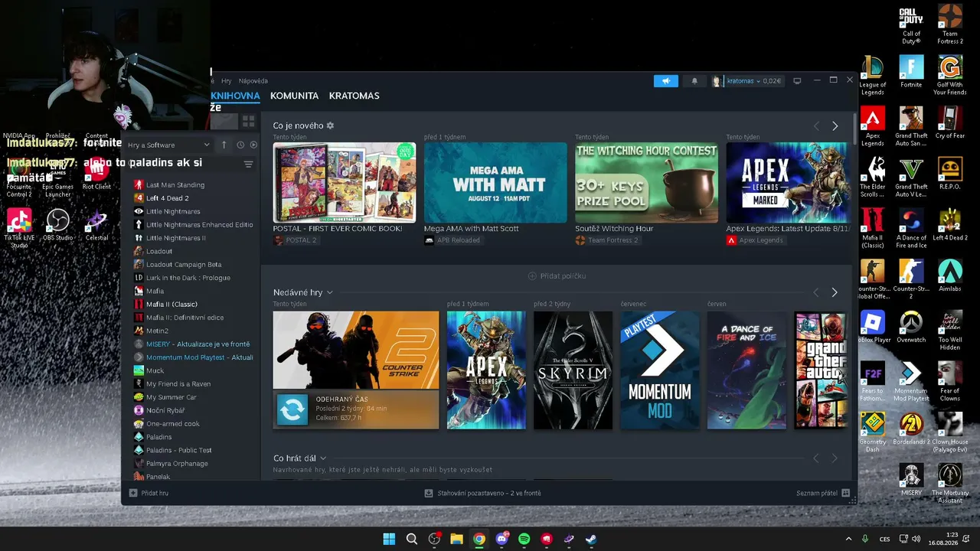Click the Add Game plus icon
Image resolution: width=980 pixels, height=551 pixels.
pyautogui.click(x=133, y=494)
